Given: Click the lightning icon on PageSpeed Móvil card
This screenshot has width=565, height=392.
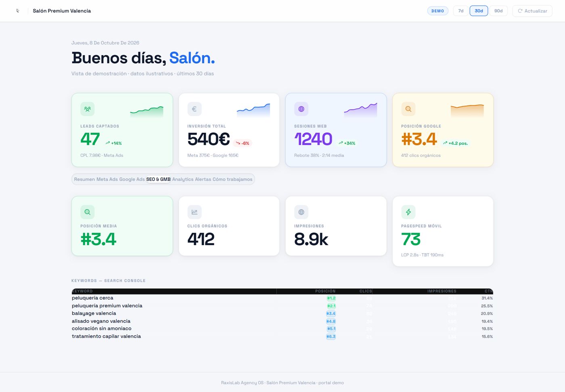Looking at the screenshot, I should tap(408, 212).
